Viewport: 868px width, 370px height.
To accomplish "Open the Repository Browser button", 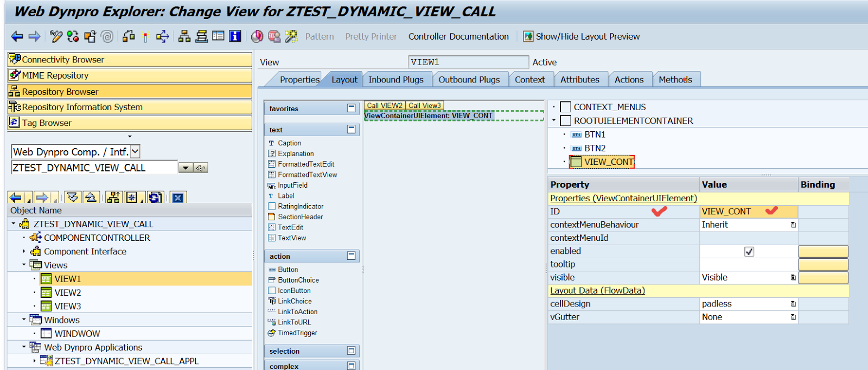I will pyautogui.click(x=130, y=92).
